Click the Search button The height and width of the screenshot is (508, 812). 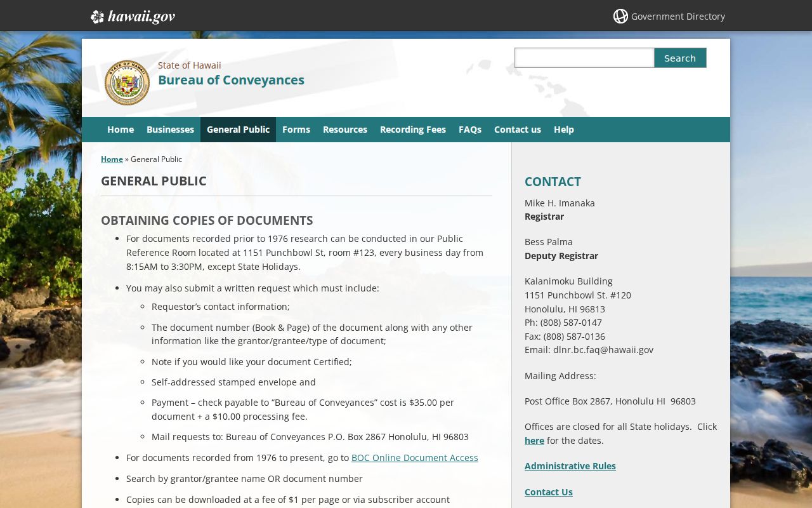point(680,58)
